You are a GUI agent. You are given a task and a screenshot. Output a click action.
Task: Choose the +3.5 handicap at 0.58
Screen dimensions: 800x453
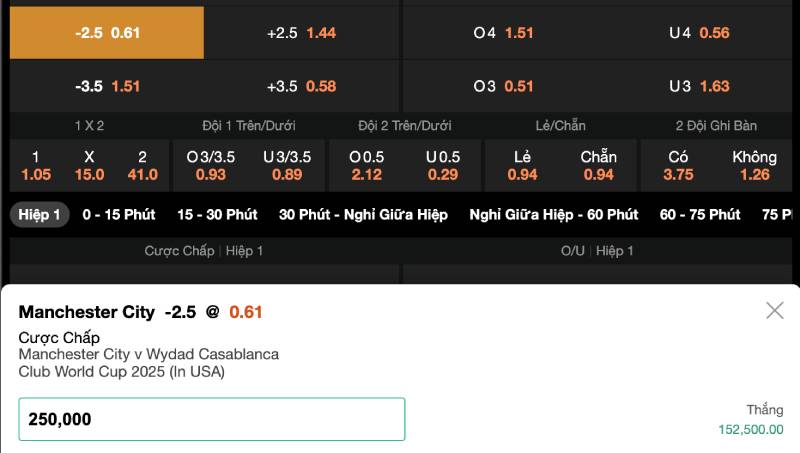pos(301,86)
